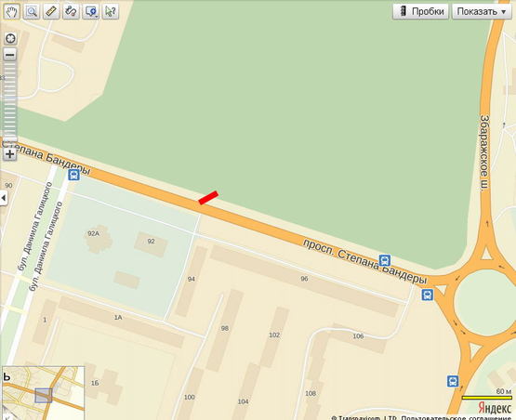Open the map markup tool
Screen dimensions: 516x420
pos(90,12)
